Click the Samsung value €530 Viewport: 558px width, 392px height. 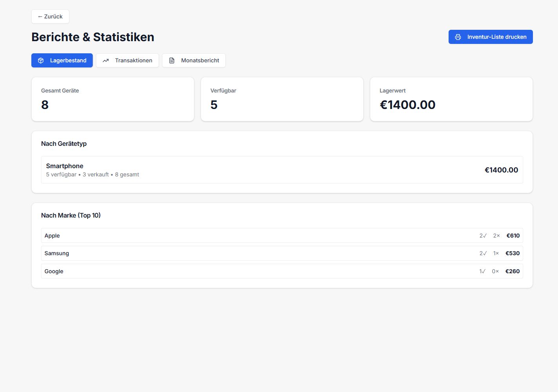pos(513,253)
